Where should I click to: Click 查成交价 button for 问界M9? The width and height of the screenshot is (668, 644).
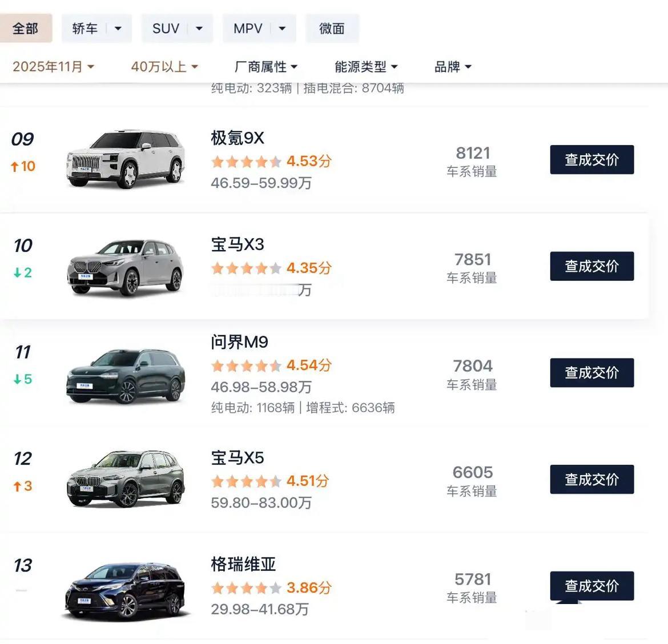[591, 373]
